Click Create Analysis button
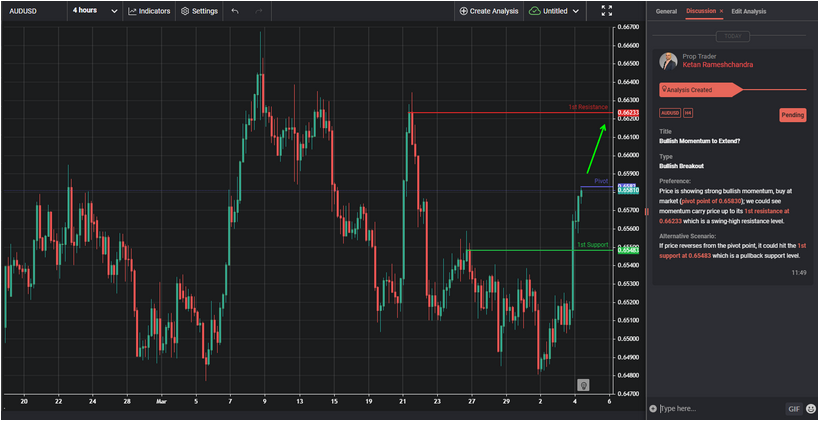 [x=489, y=11]
